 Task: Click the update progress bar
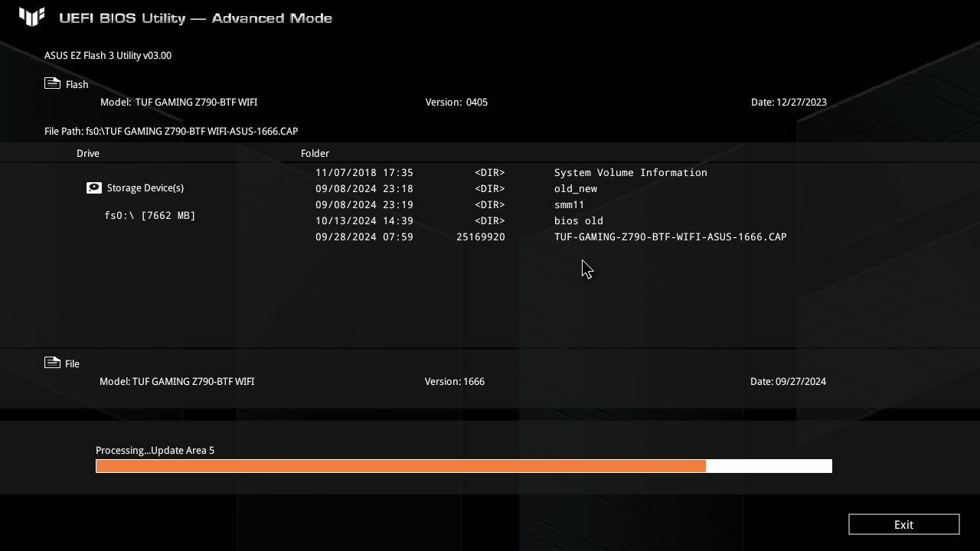tap(464, 466)
